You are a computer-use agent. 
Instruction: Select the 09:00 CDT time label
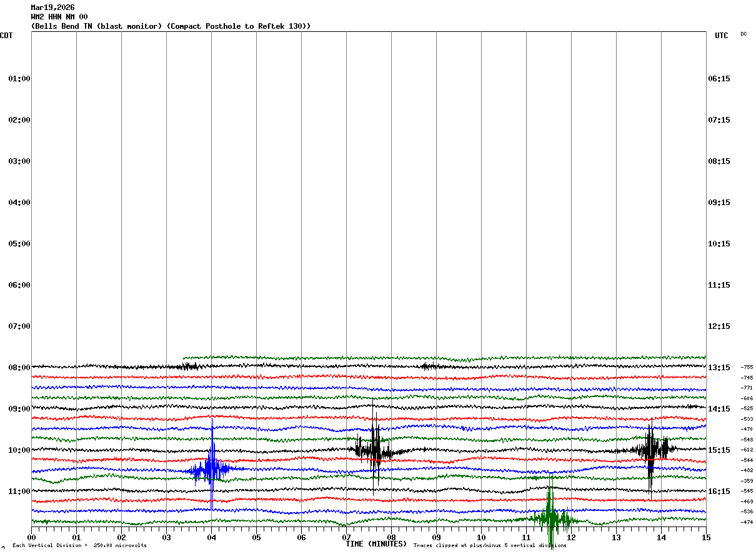click(x=19, y=409)
